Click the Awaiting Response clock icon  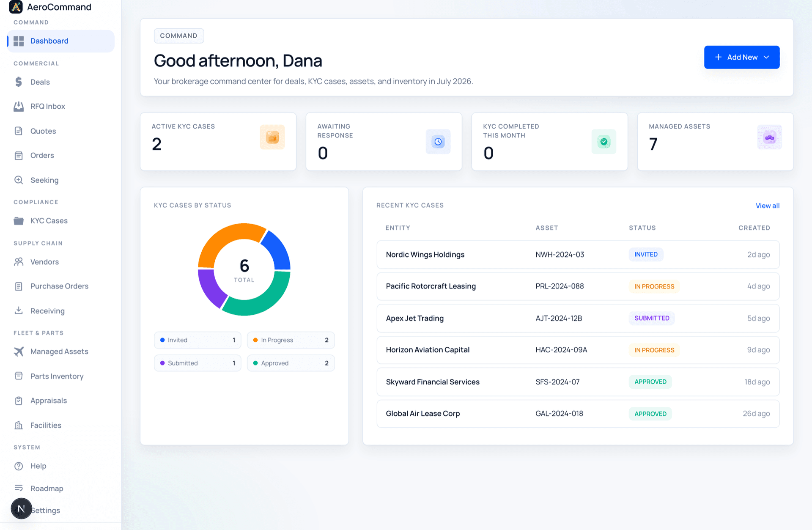pyautogui.click(x=438, y=142)
